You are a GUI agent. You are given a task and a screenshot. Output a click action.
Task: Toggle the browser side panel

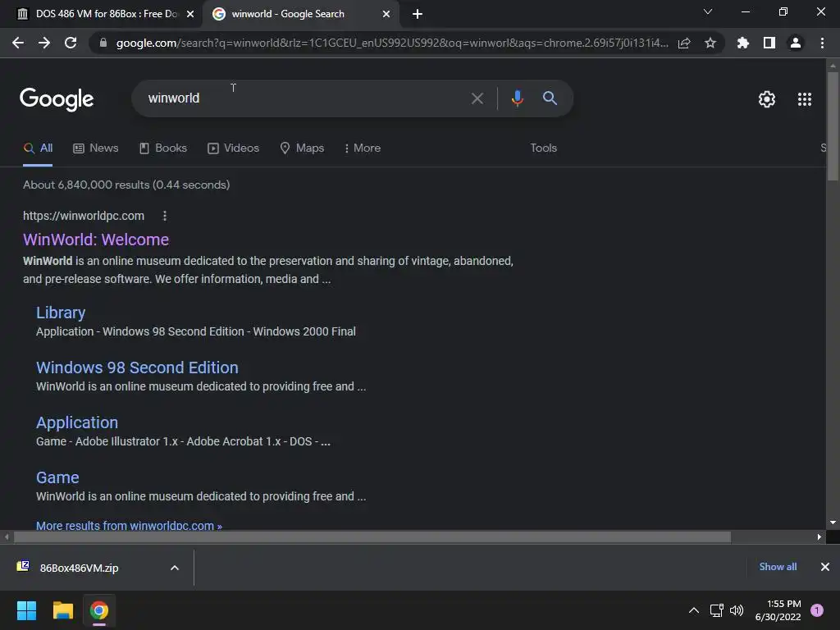[x=769, y=43]
